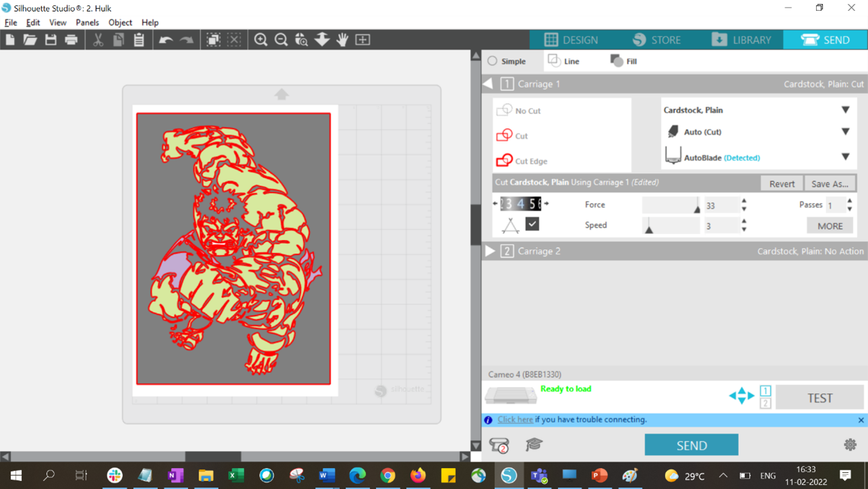868x489 pixels.
Task: Select tool carriage 1 box beside TEST
Action: (765, 391)
